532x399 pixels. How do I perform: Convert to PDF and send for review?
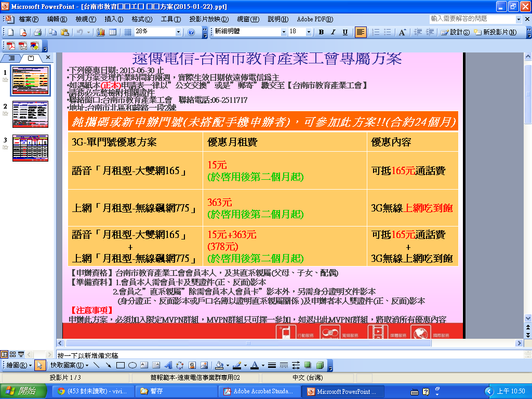coord(35,46)
